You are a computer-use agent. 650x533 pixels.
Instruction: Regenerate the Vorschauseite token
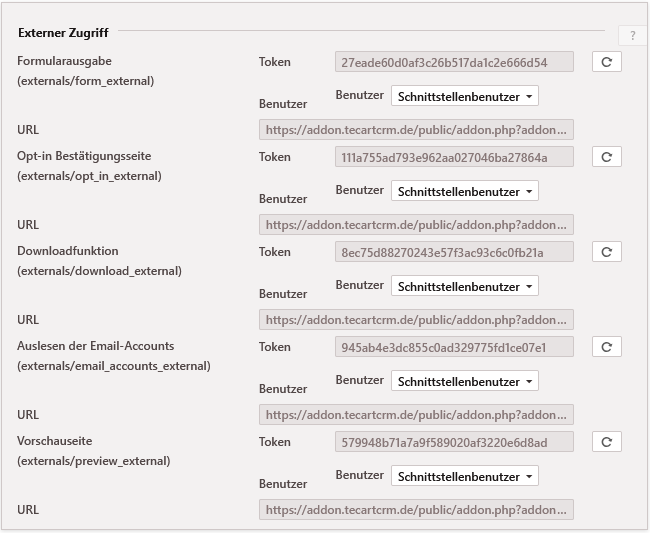tap(606, 442)
